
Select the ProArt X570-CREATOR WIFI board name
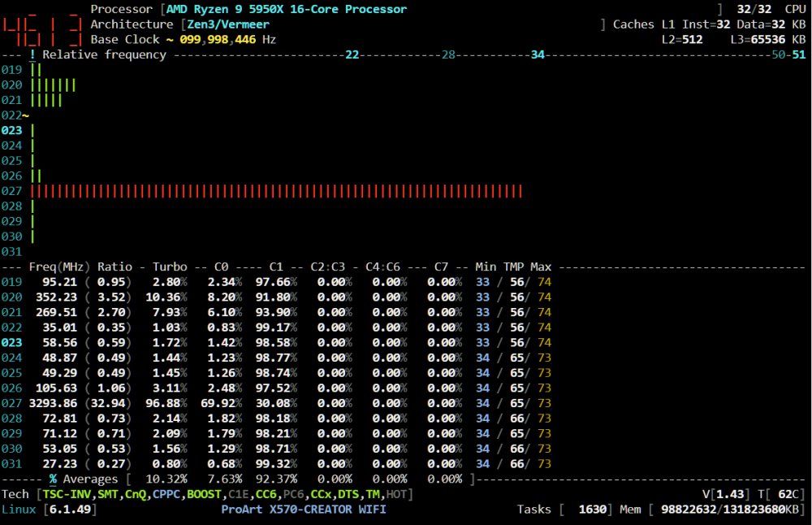pos(304,510)
